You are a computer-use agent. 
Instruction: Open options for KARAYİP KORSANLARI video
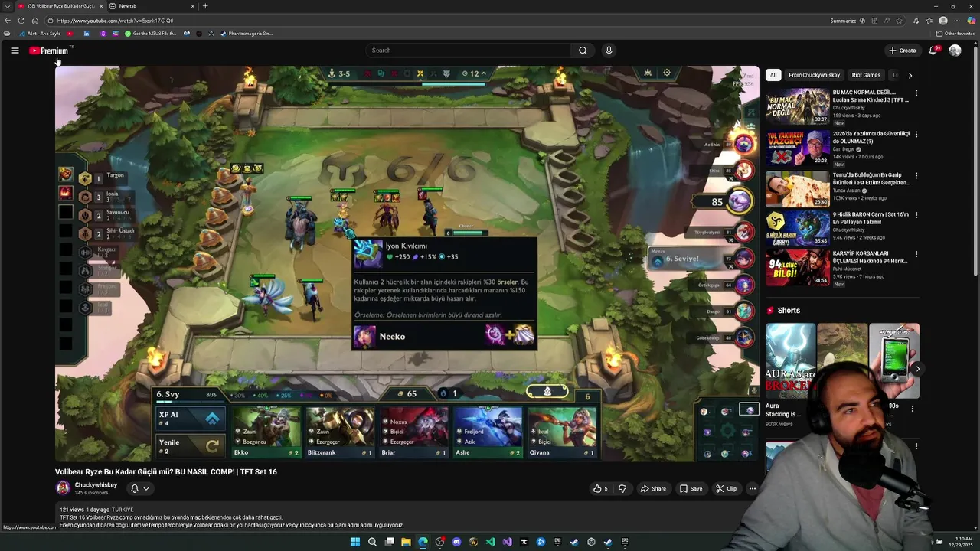pos(916,254)
